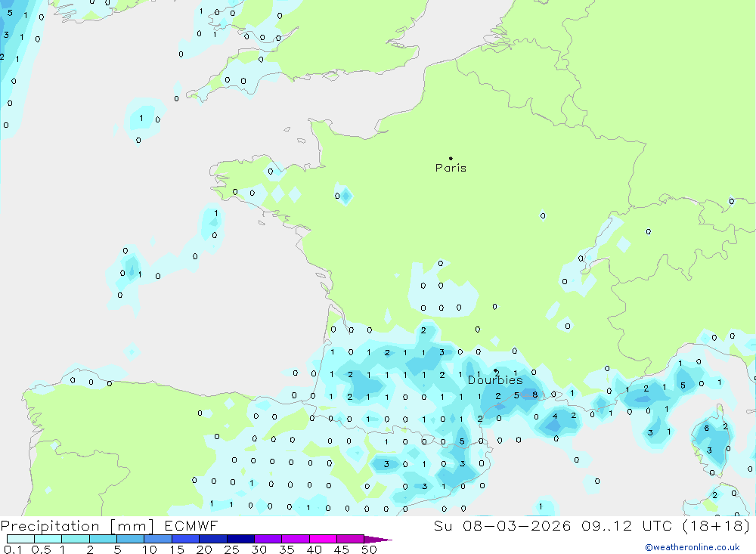Image resolution: width=756 pixels, height=554 pixels.
Task: Click the legend arrow tip above 50
Action: [378, 539]
